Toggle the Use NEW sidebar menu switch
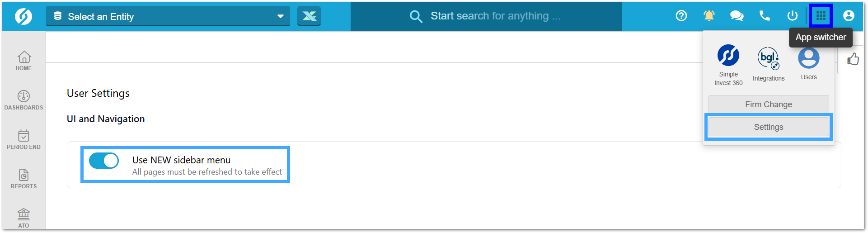Screen dimensions: 868x233 [104, 161]
